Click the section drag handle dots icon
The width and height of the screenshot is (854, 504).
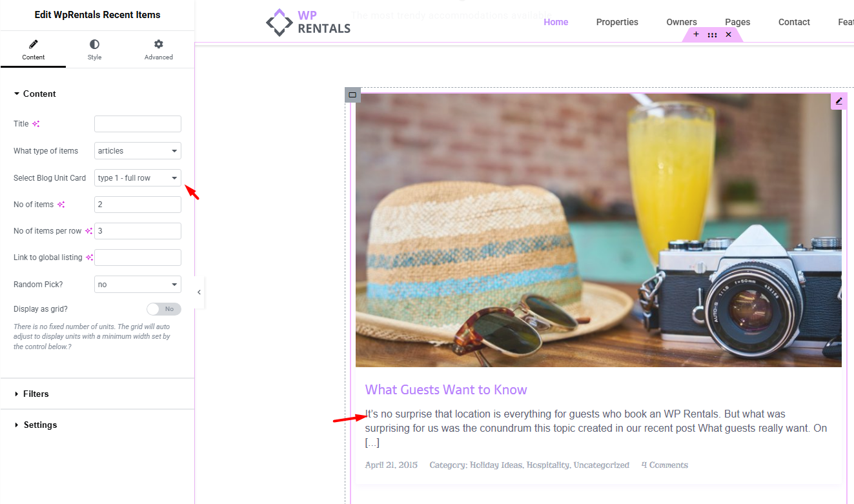pos(712,35)
